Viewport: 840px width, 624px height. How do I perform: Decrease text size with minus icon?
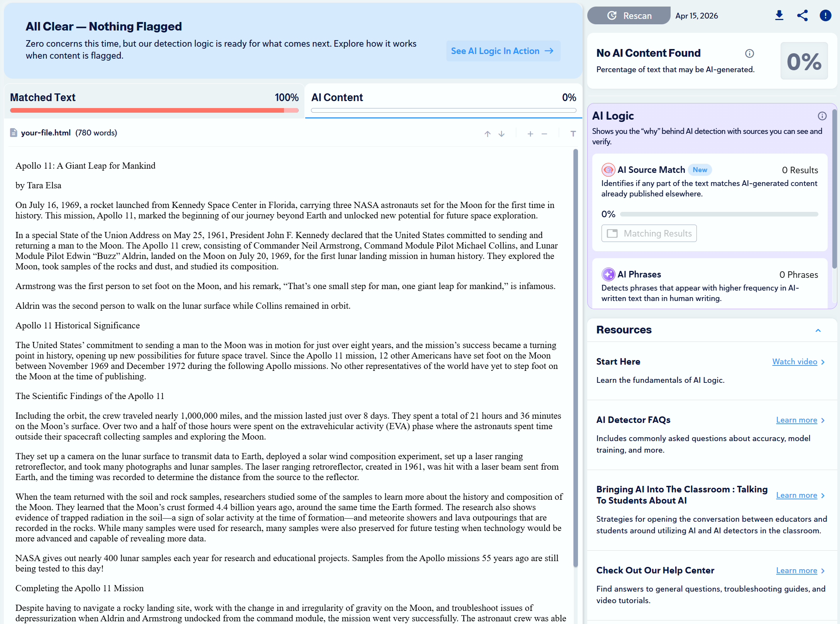pos(544,134)
